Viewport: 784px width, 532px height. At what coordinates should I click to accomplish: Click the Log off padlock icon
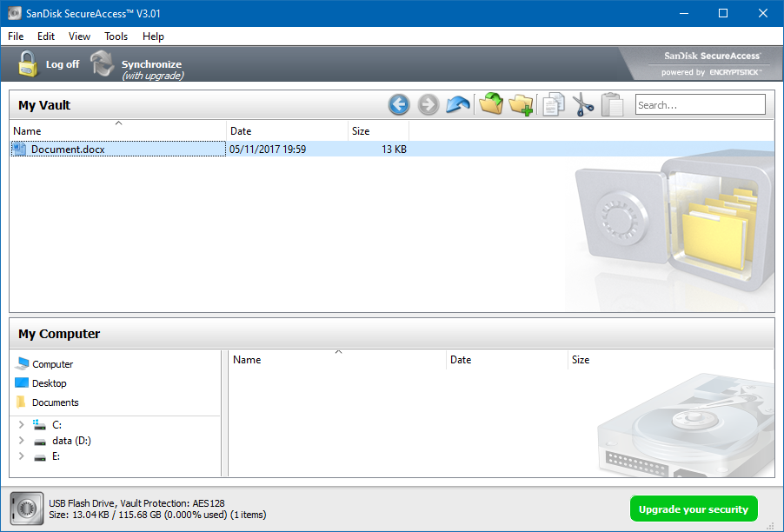pyautogui.click(x=28, y=64)
